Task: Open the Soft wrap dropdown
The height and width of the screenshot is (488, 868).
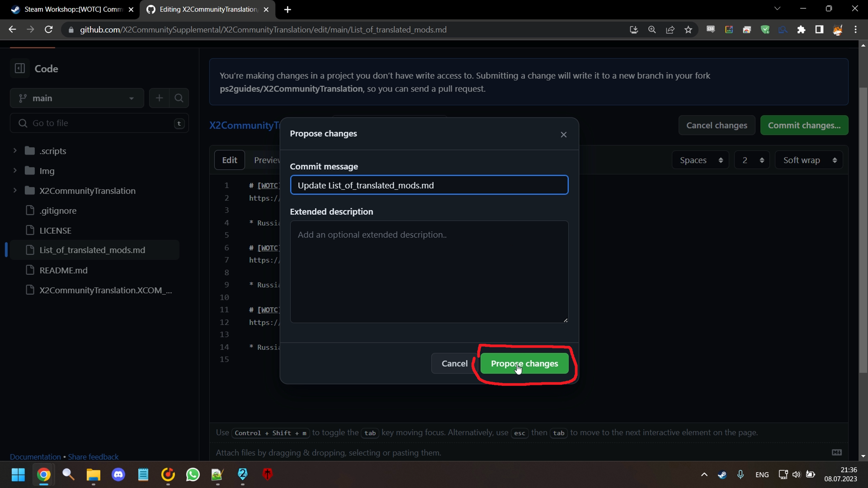Action: tap(809, 160)
